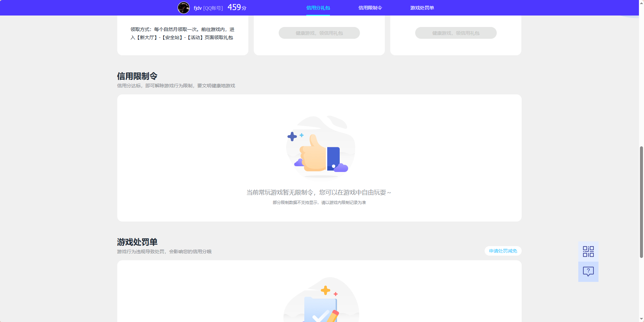
Task: Switch to 信用分礼包 tab
Action: pyautogui.click(x=318, y=8)
